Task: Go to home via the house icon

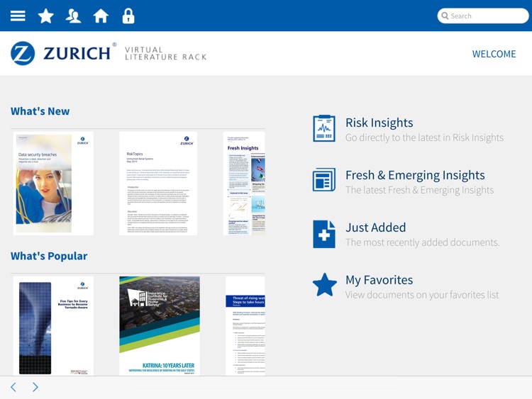Action: click(101, 16)
